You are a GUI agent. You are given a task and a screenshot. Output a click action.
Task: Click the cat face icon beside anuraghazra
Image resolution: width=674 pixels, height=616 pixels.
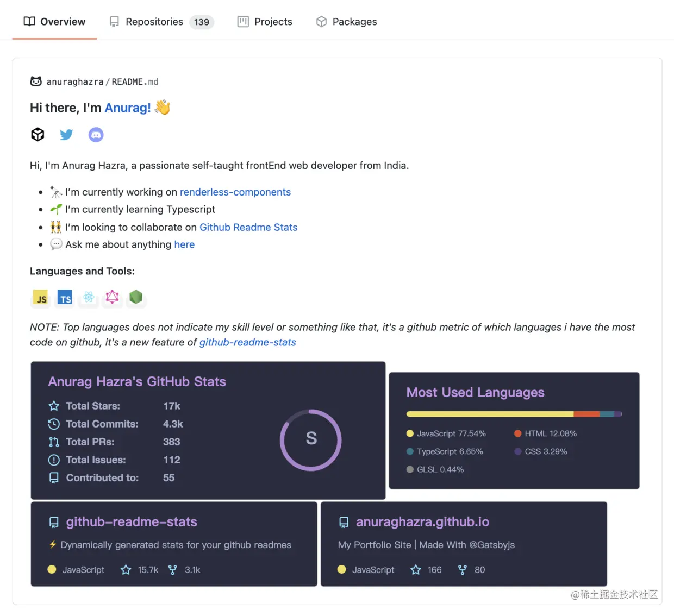(x=36, y=81)
